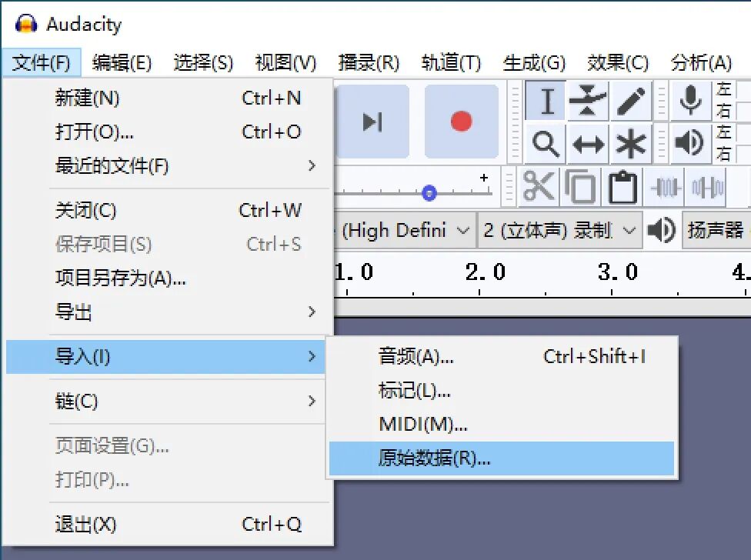Choose 新建(N) from the file menu

[x=168, y=98]
